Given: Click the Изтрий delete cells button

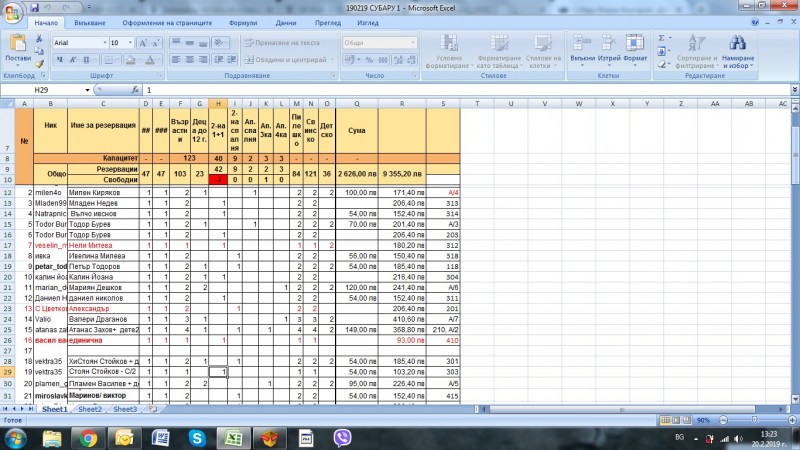Looking at the screenshot, I should (x=609, y=49).
